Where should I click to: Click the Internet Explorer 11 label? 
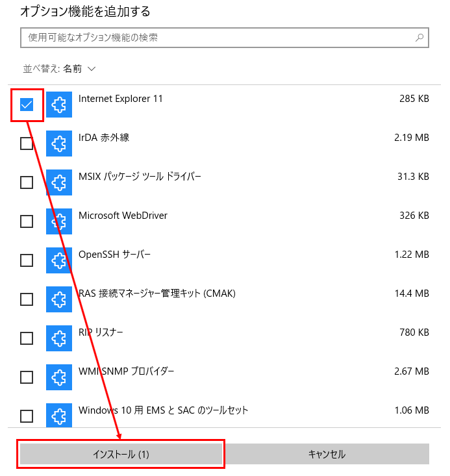pos(121,99)
